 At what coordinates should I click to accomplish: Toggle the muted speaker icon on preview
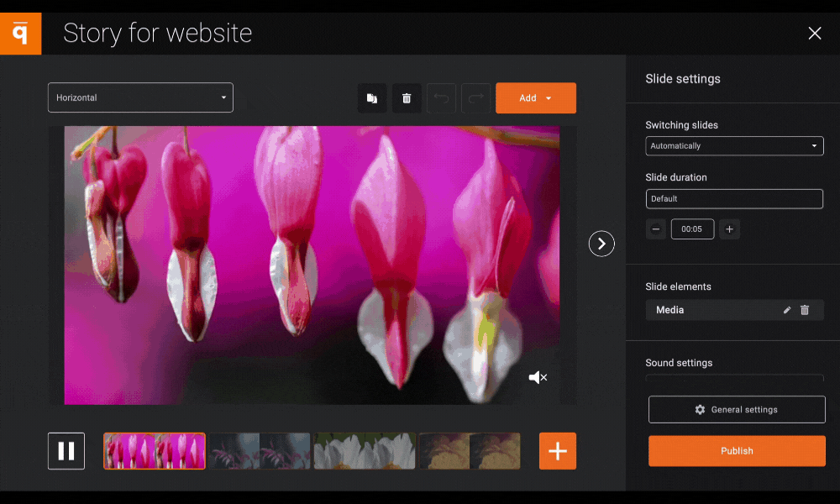(x=538, y=378)
